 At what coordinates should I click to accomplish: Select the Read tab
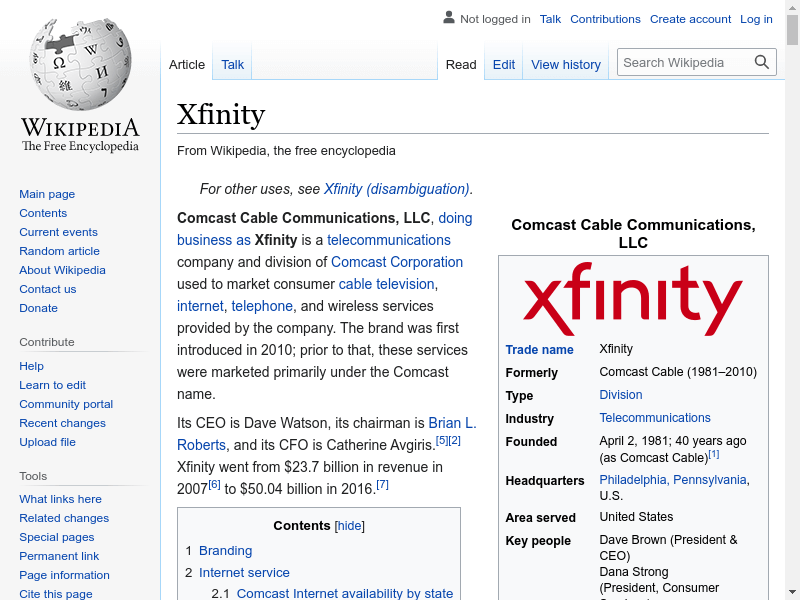pyautogui.click(x=461, y=65)
